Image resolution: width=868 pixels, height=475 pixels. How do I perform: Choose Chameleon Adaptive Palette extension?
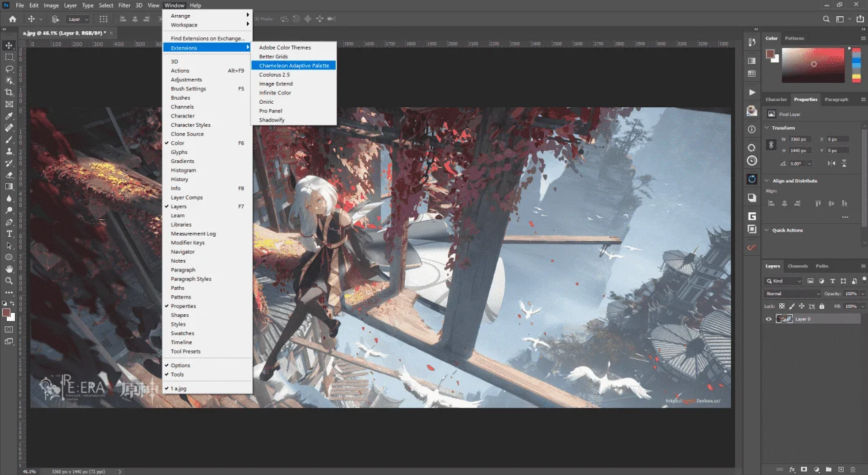(294, 66)
